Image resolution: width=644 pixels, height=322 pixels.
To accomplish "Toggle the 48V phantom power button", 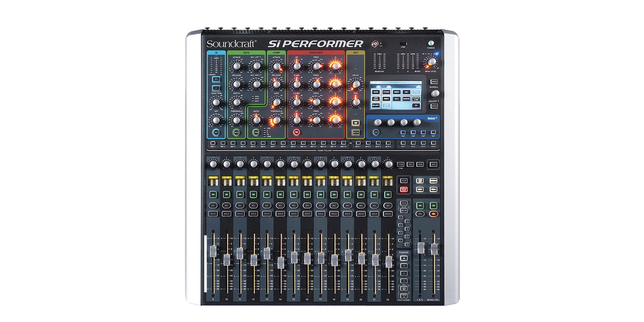I will pyautogui.click(x=216, y=79).
